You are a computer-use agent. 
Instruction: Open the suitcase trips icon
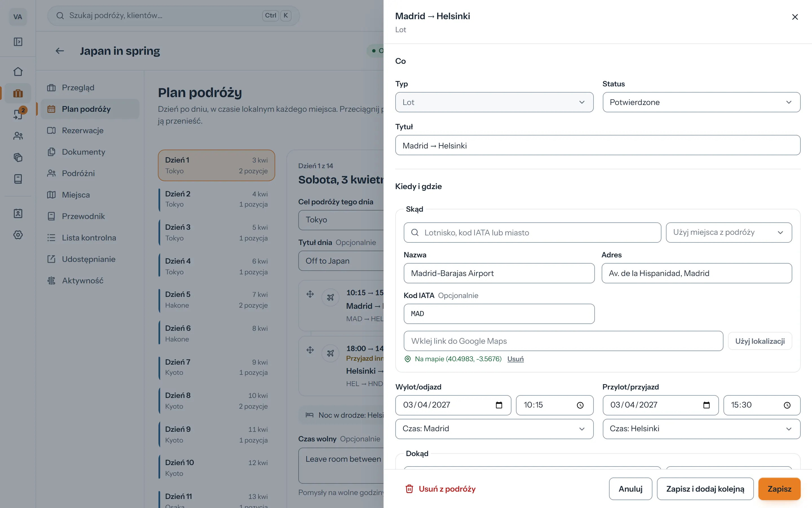(x=18, y=93)
